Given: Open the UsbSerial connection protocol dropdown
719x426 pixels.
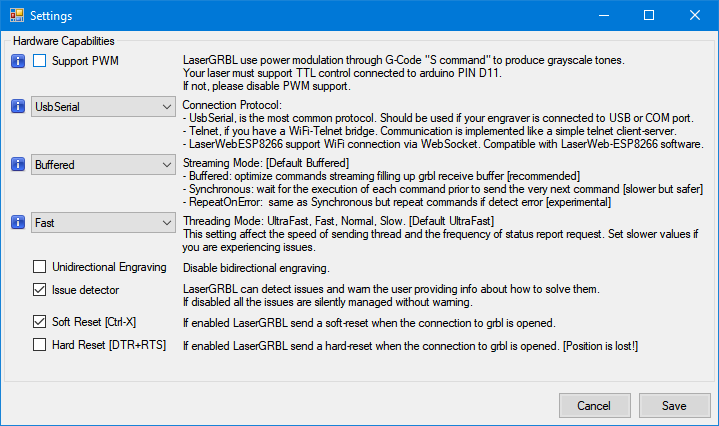Looking at the screenshot, I should pyautogui.click(x=103, y=107).
